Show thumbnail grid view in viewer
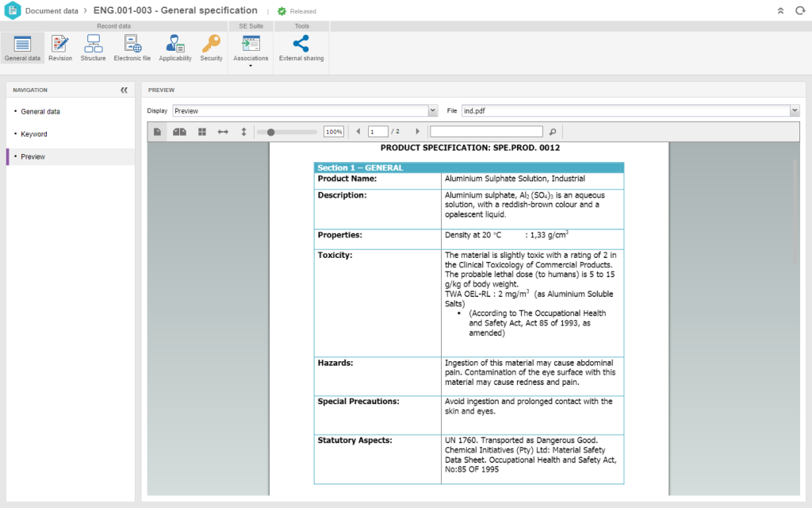Screen dimensions: 812x508 tap(201, 132)
